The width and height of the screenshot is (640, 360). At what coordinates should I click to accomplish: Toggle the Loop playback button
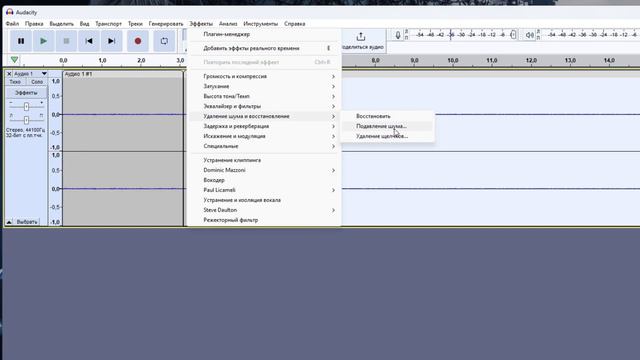(164, 41)
